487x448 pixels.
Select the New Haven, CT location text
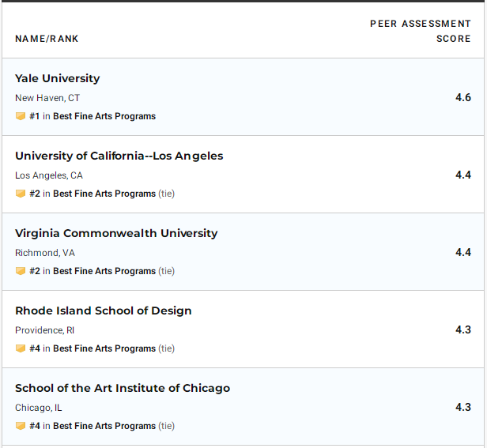coord(47,98)
